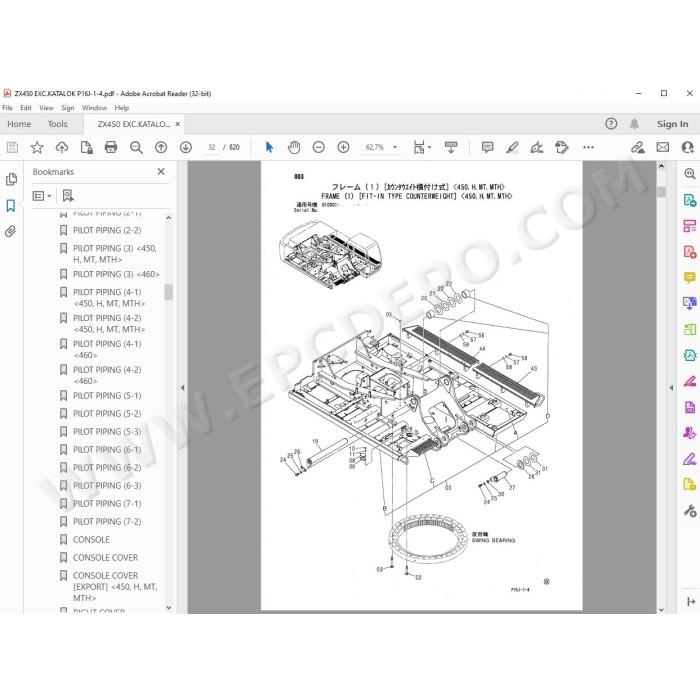
Task: Open the Attachments paperclip panel
Action: [11, 231]
